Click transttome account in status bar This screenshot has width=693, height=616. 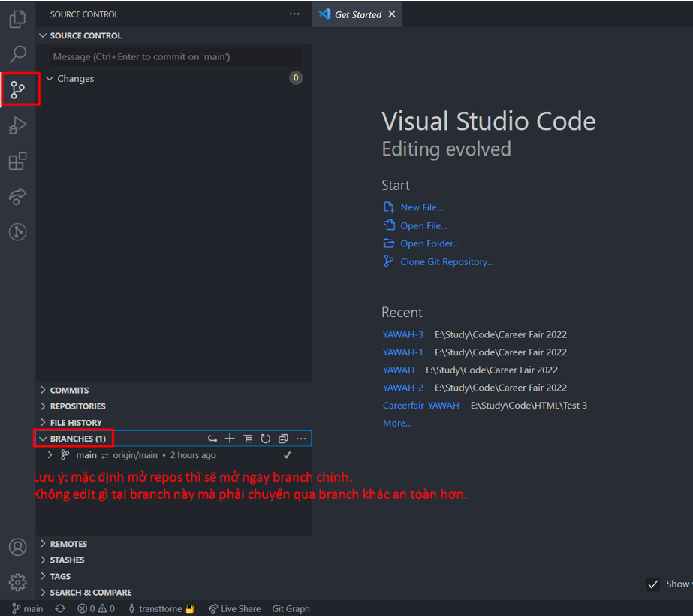tap(161, 609)
